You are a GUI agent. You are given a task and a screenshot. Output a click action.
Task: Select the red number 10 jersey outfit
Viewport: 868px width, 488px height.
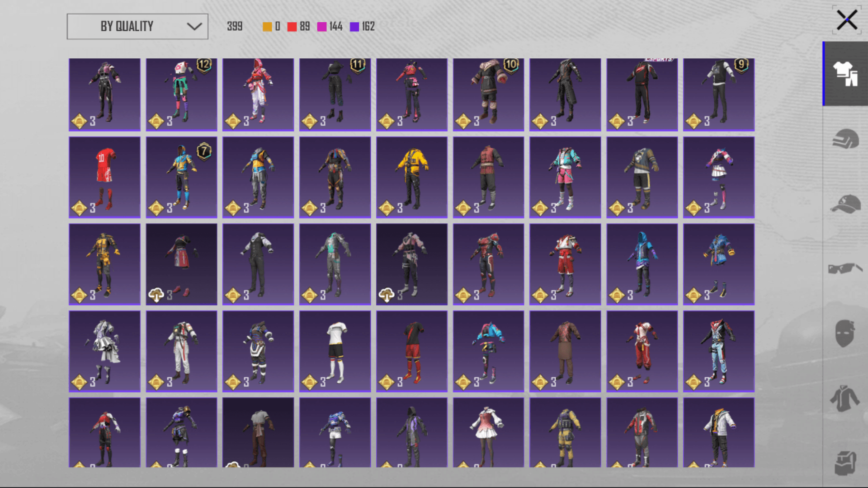point(104,177)
